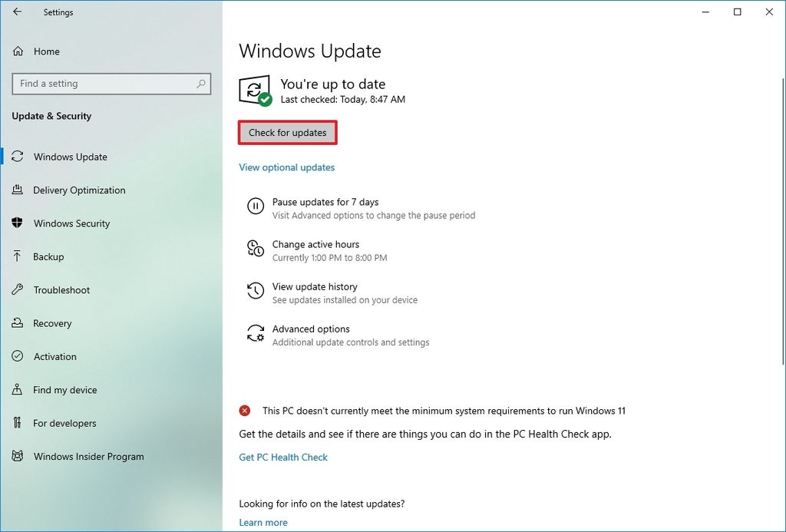Open Windows Insider Program settings
This screenshot has height=532, width=786.
pos(17,456)
